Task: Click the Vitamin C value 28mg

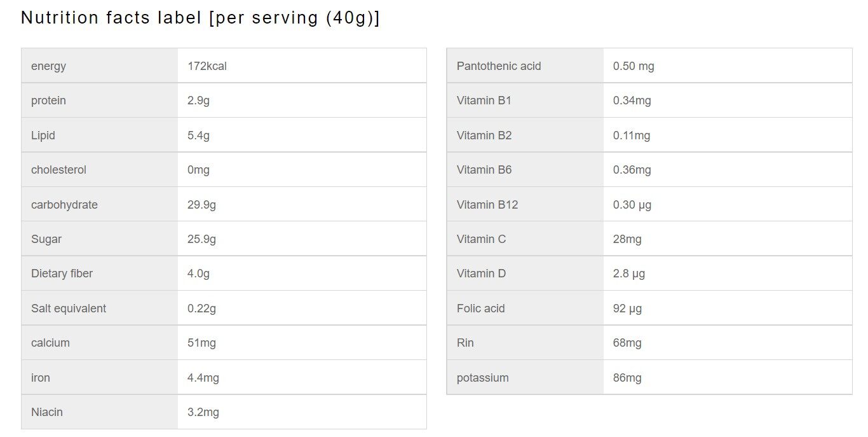Action: click(627, 239)
